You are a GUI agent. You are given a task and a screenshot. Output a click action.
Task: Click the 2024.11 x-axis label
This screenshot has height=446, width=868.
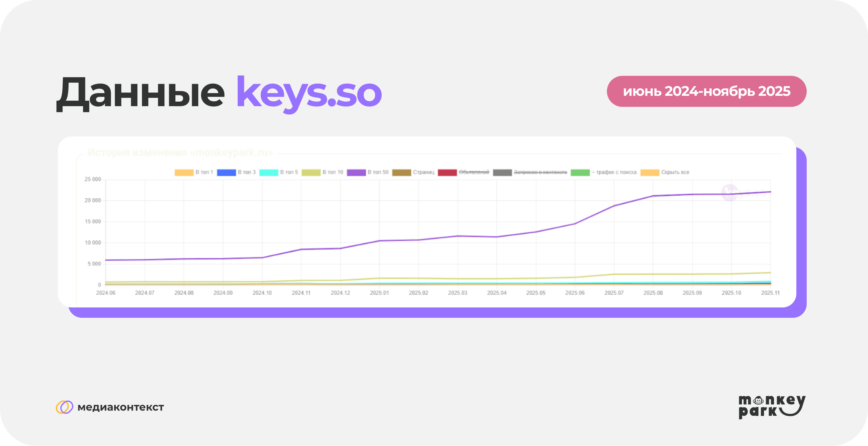tap(301, 293)
